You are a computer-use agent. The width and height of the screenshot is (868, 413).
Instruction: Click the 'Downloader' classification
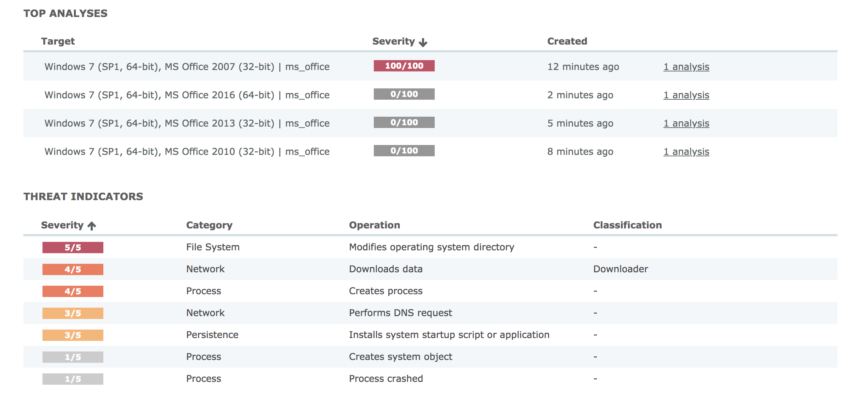pyautogui.click(x=621, y=269)
